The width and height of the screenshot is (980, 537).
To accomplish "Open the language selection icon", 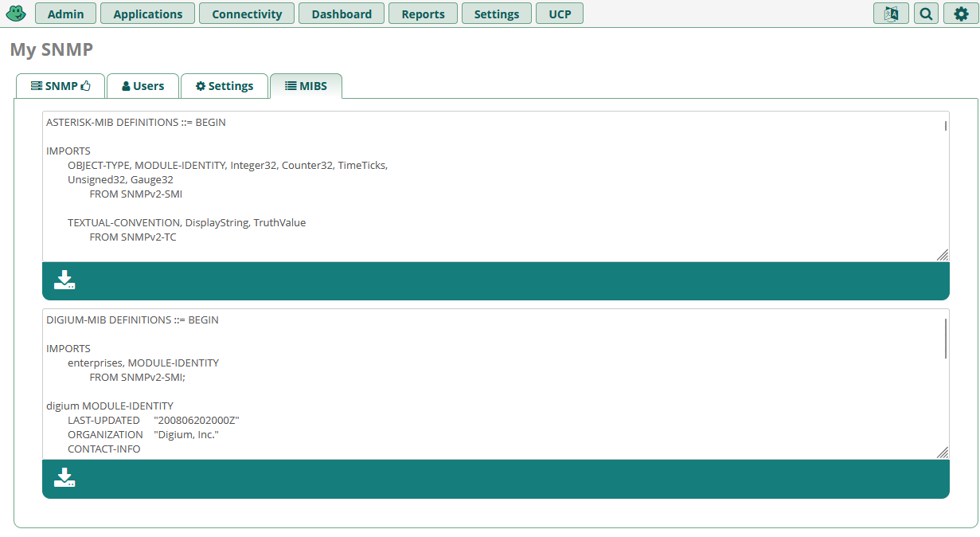I will (x=891, y=14).
